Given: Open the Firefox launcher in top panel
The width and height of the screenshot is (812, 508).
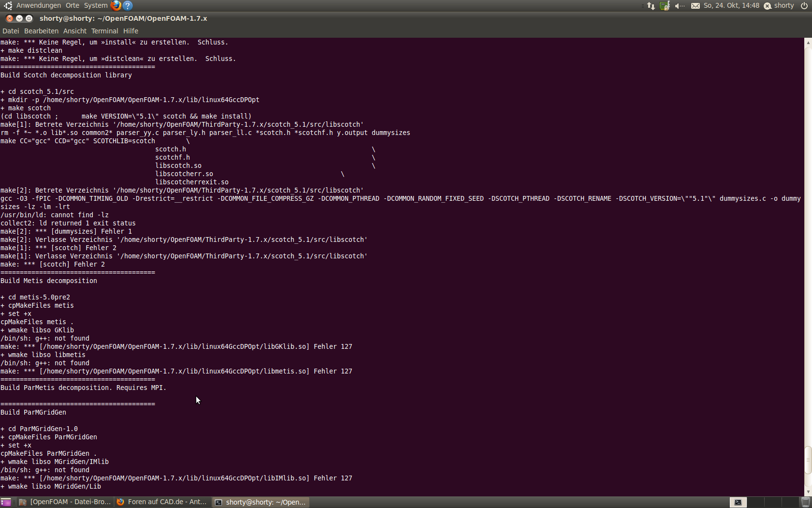Looking at the screenshot, I should [x=116, y=5].
